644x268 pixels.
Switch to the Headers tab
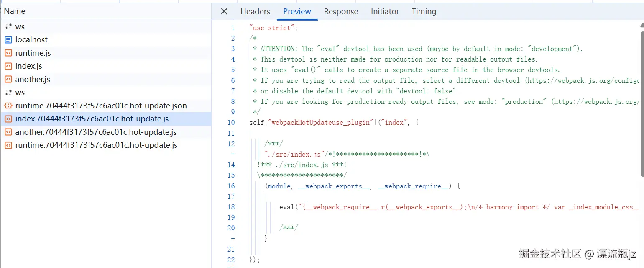255,11
